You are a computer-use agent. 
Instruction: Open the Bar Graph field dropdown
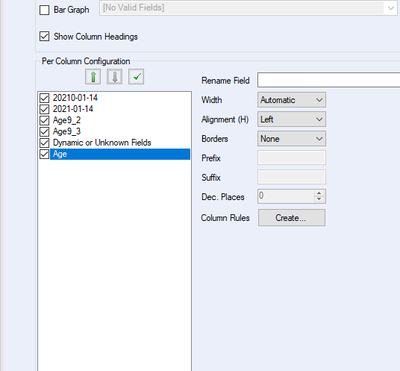pyautogui.click(x=248, y=8)
